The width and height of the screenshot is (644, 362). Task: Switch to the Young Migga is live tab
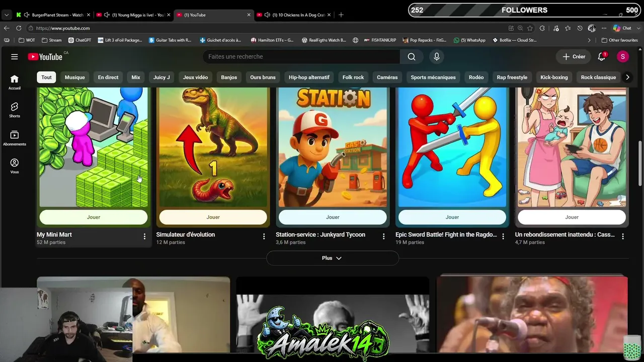[133, 15]
